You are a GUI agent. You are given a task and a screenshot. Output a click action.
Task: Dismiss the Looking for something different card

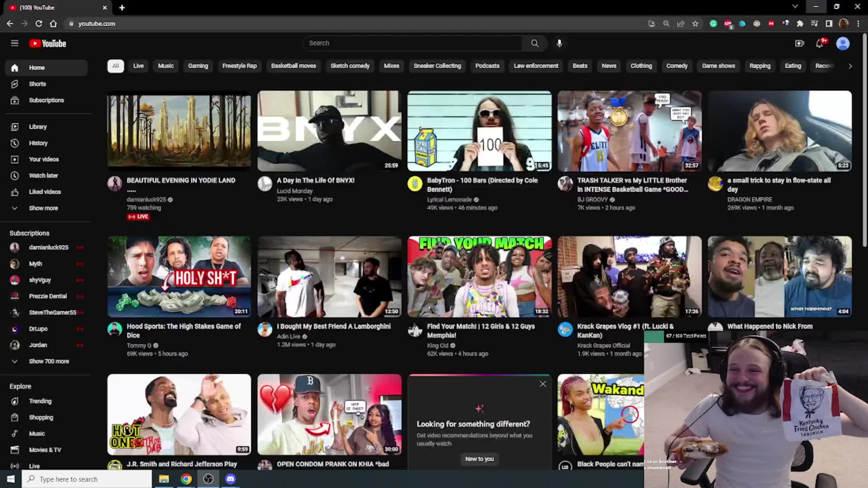pyautogui.click(x=543, y=384)
